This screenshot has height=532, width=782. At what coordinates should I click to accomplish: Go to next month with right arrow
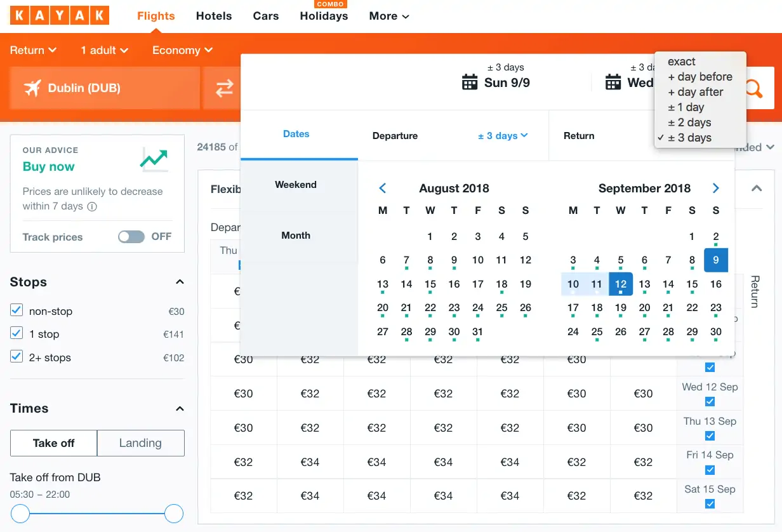715,189
